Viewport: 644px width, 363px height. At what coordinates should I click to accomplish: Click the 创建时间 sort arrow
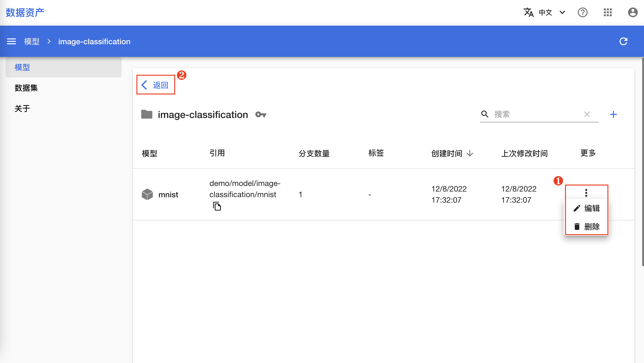(470, 153)
